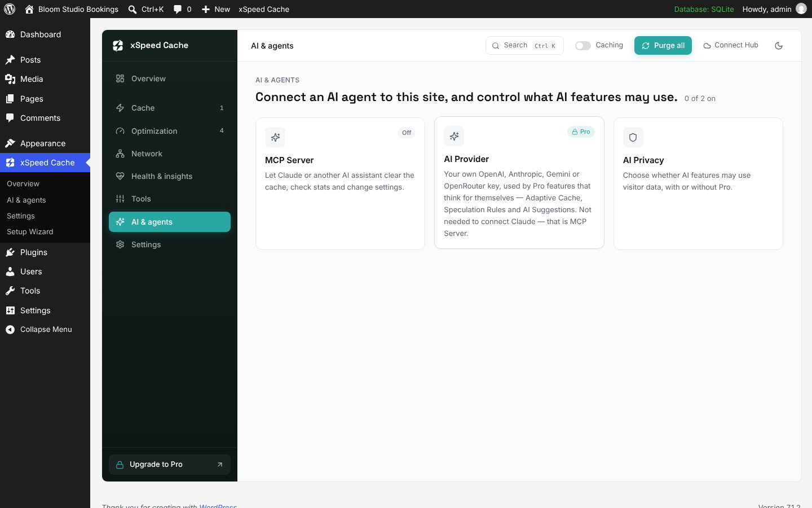
Task: Click the Purge all button
Action: [663, 46]
